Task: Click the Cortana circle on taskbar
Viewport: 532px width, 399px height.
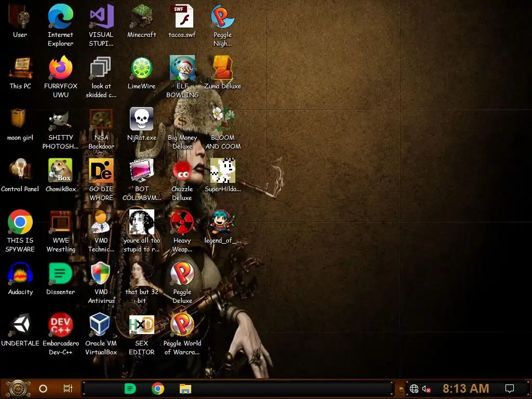Action: point(43,389)
